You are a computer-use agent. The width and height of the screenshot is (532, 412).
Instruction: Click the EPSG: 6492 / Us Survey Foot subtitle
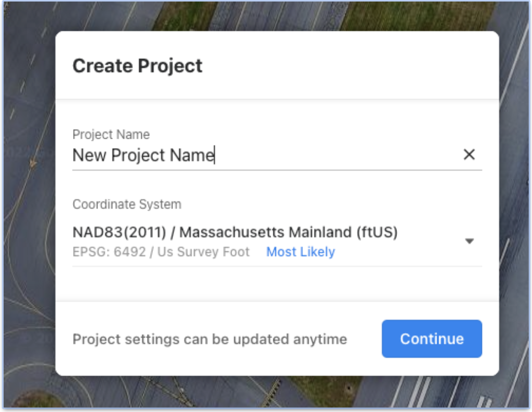(x=161, y=252)
